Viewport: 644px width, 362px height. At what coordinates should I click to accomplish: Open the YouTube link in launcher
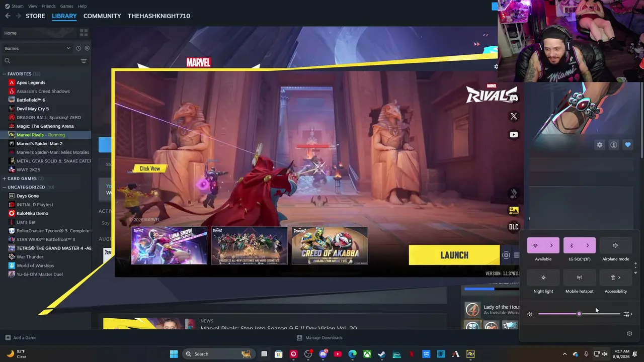click(514, 134)
